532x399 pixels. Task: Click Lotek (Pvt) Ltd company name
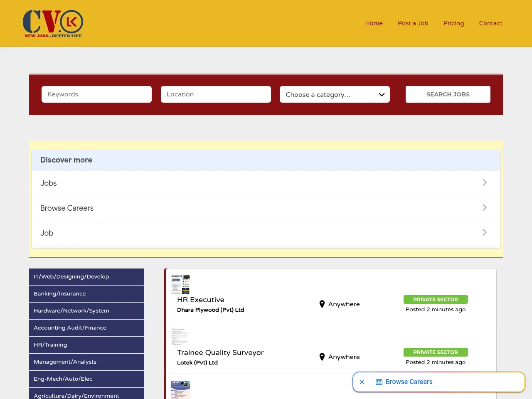click(x=197, y=363)
